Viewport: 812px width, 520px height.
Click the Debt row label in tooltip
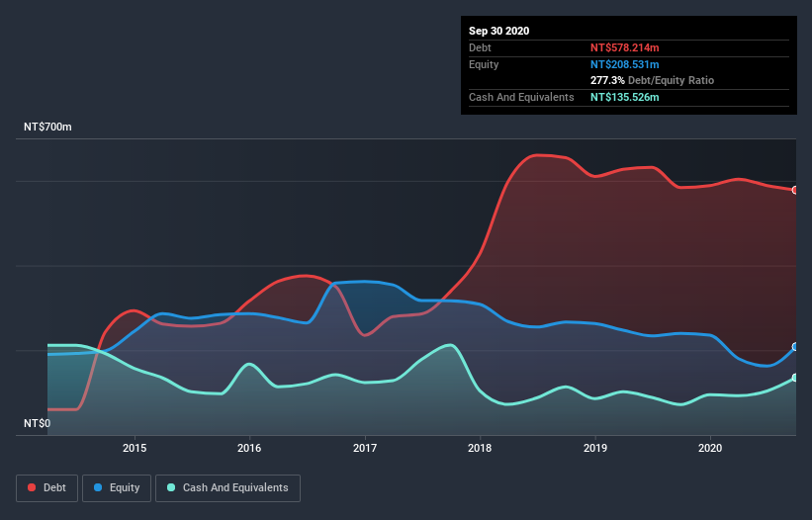coord(480,47)
